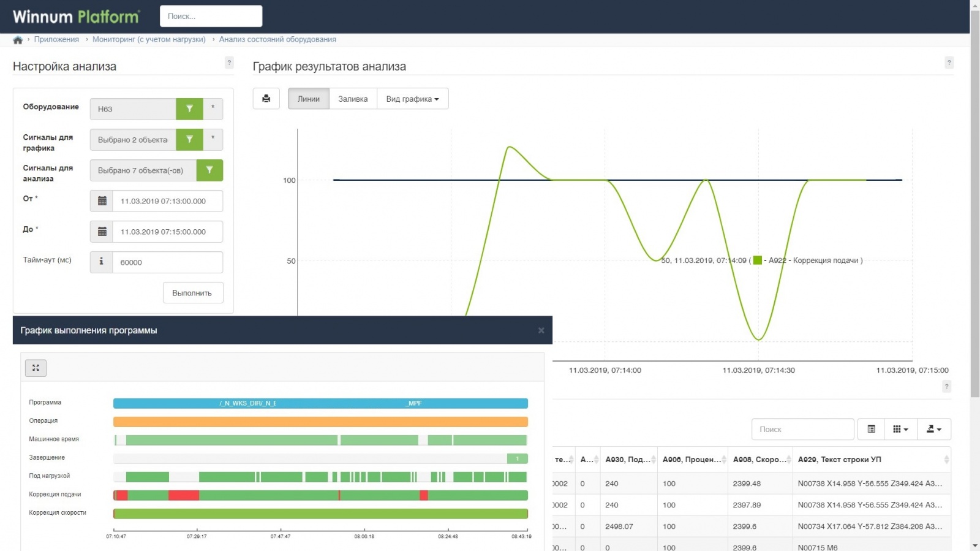
Task: Switch the chart to Линии mode
Action: pos(309,99)
